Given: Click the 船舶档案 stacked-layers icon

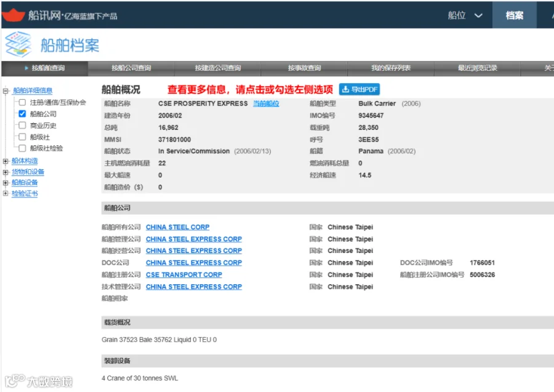Looking at the screenshot, I should [18, 44].
